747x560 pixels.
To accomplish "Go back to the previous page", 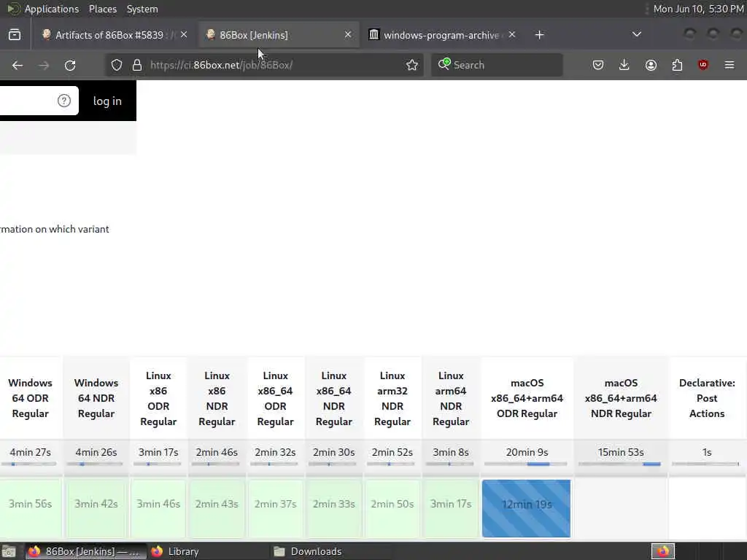I will (18, 65).
